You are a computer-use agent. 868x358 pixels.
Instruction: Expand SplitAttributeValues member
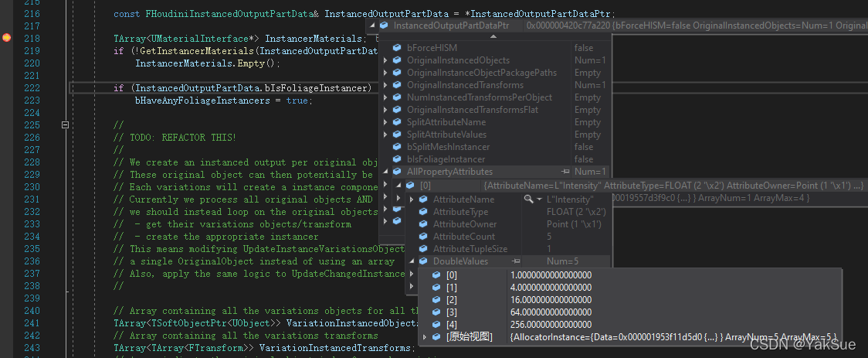385,135
